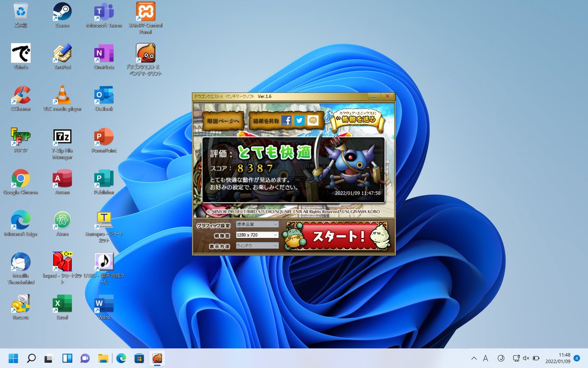
Task: Open the 表示方法 ウィンドウ dropdown
Action: pyautogui.click(x=257, y=245)
